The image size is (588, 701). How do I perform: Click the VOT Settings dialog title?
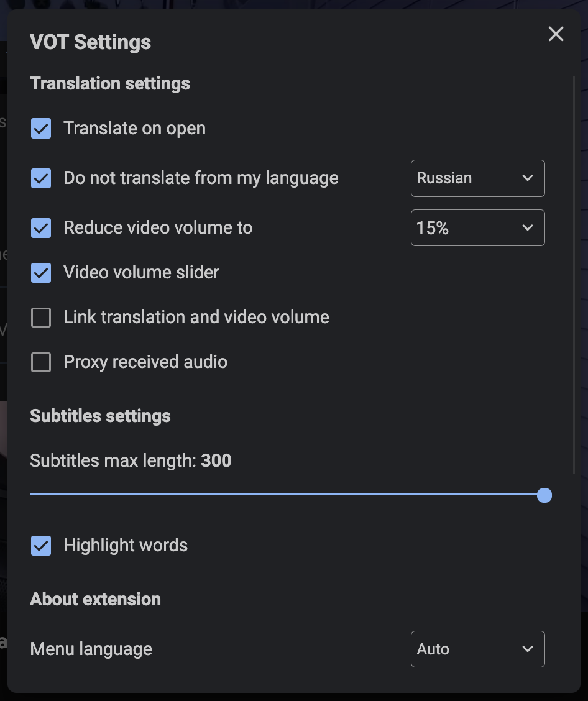(x=90, y=42)
